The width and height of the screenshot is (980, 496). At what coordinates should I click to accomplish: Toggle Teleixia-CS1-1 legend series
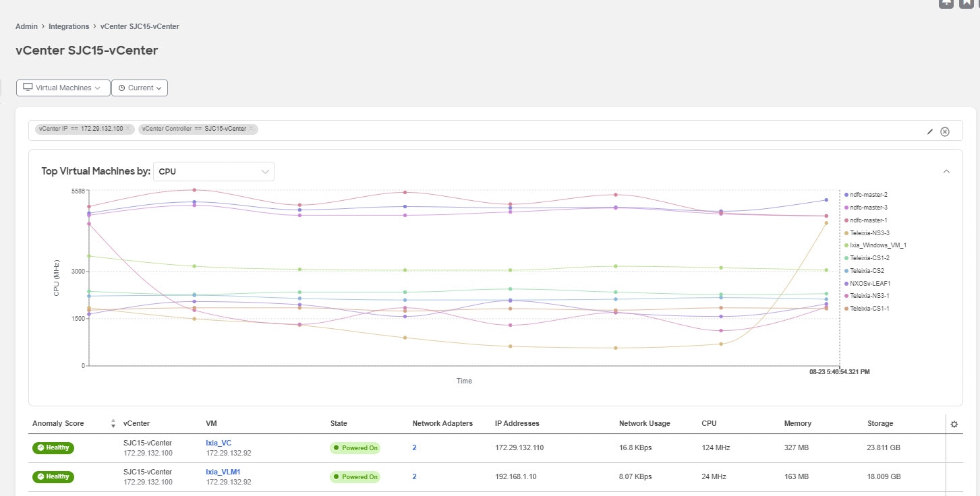click(867, 309)
